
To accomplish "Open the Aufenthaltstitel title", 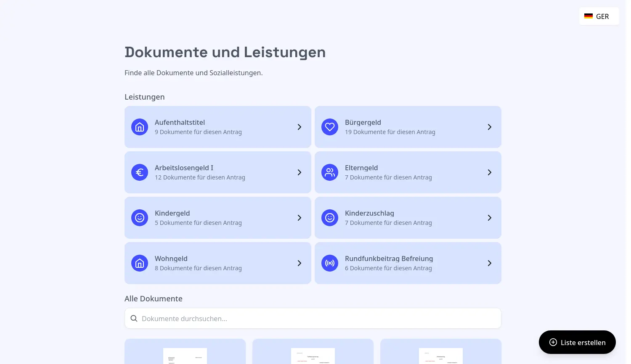I will [180, 122].
